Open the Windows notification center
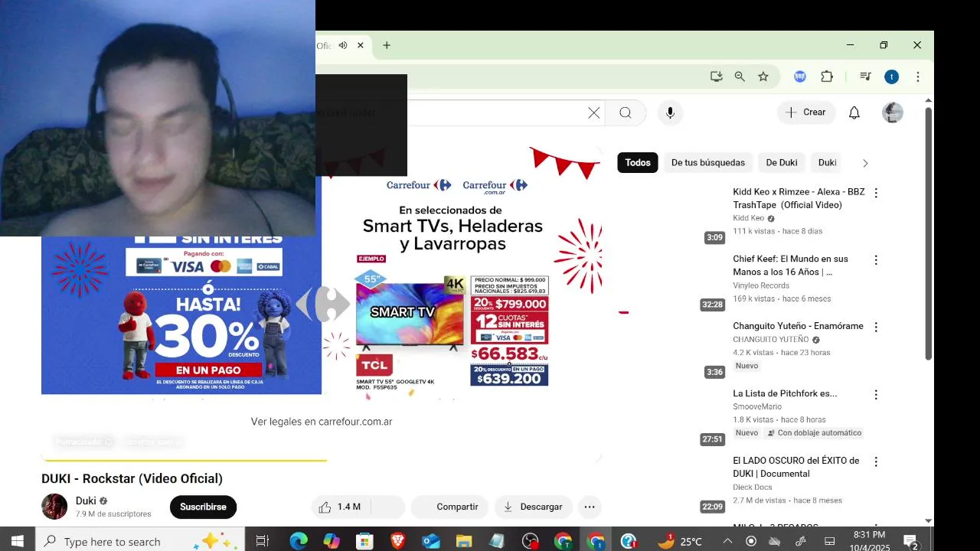980x551 pixels. 911,542
